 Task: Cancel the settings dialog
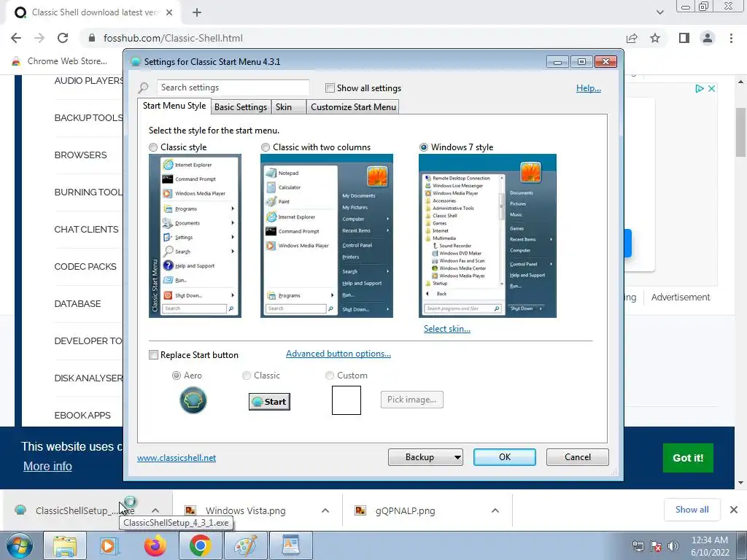click(x=578, y=457)
